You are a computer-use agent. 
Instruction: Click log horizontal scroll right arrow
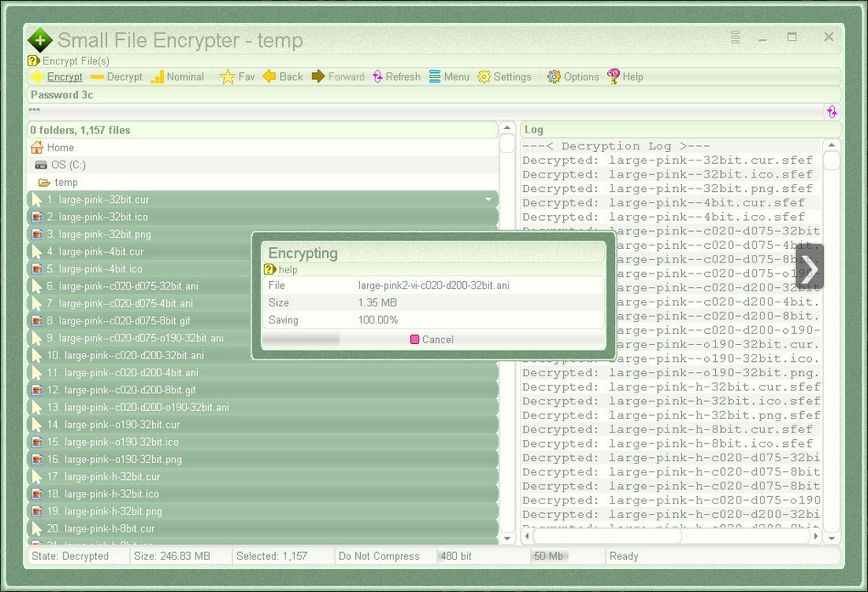[815, 536]
